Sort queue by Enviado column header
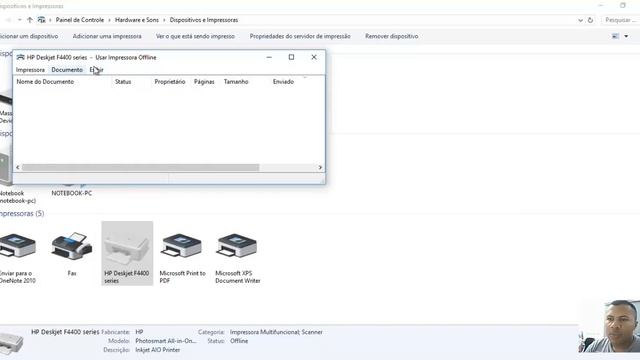The height and width of the screenshot is (360, 640). pyautogui.click(x=283, y=82)
